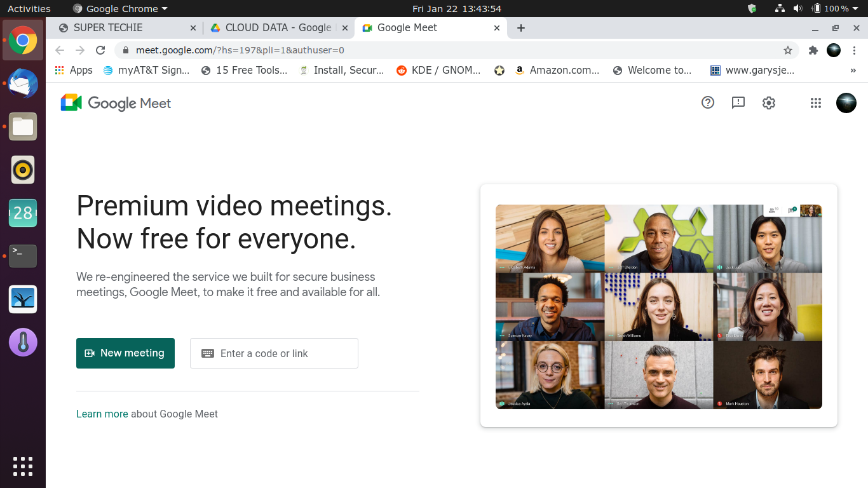Start a New meeting

(125, 353)
